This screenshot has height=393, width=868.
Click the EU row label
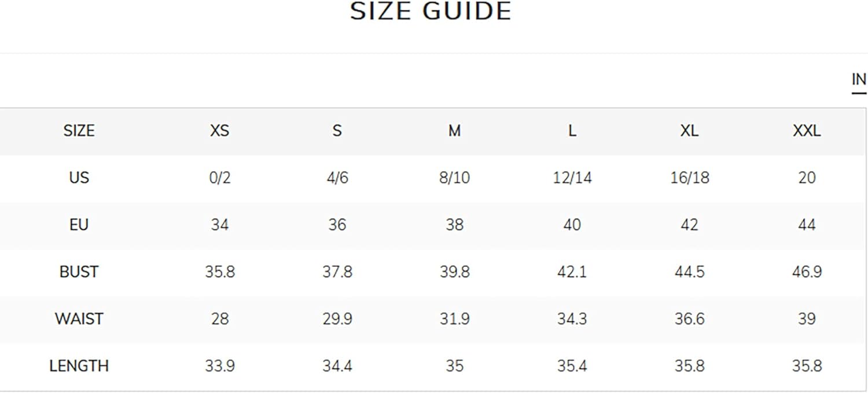coord(79,225)
